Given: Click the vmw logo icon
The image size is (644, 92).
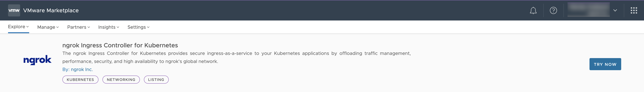Looking at the screenshot, I should (x=14, y=11).
